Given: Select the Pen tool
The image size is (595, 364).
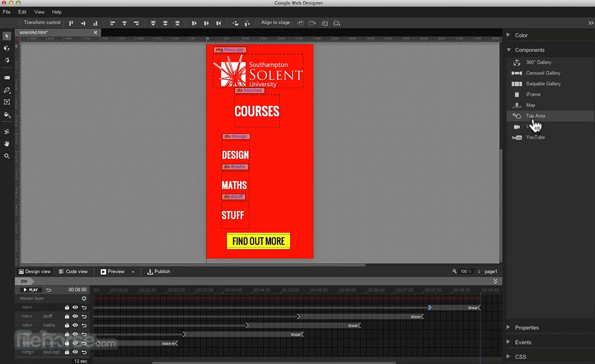Looking at the screenshot, I should click(x=7, y=90).
